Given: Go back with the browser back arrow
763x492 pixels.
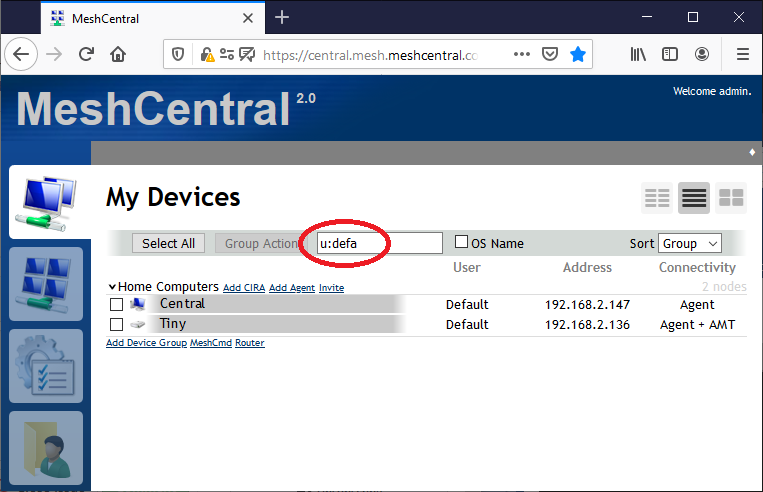Looking at the screenshot, I should [x=21, y=54].
